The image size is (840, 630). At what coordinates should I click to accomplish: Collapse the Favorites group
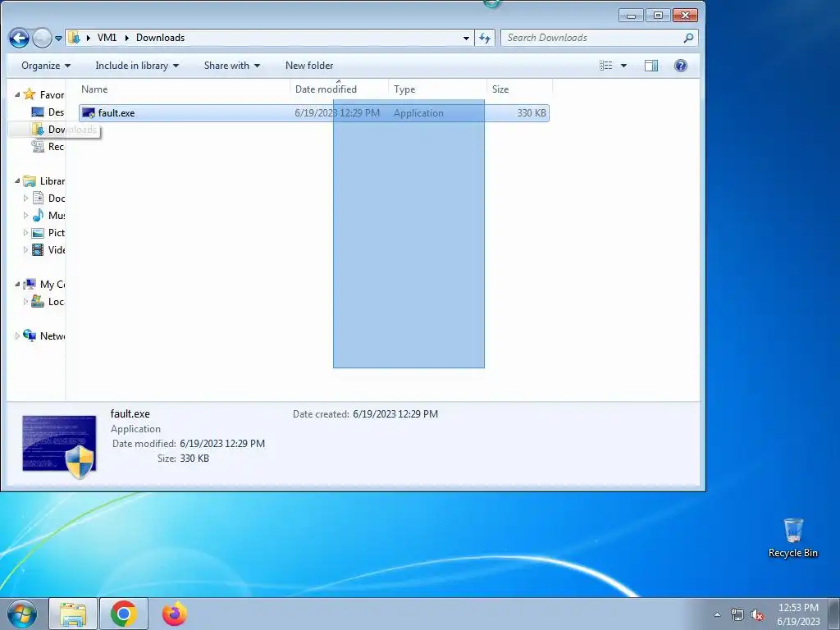point(17,94)
